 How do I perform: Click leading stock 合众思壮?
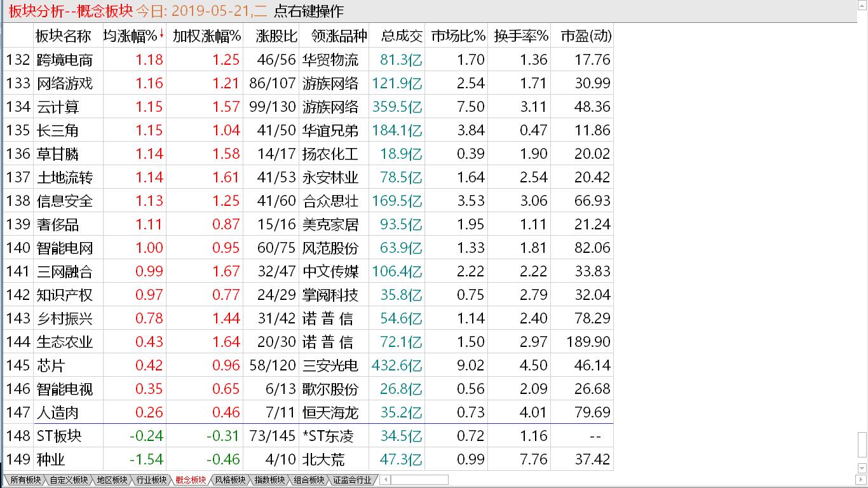pos(330,201)
